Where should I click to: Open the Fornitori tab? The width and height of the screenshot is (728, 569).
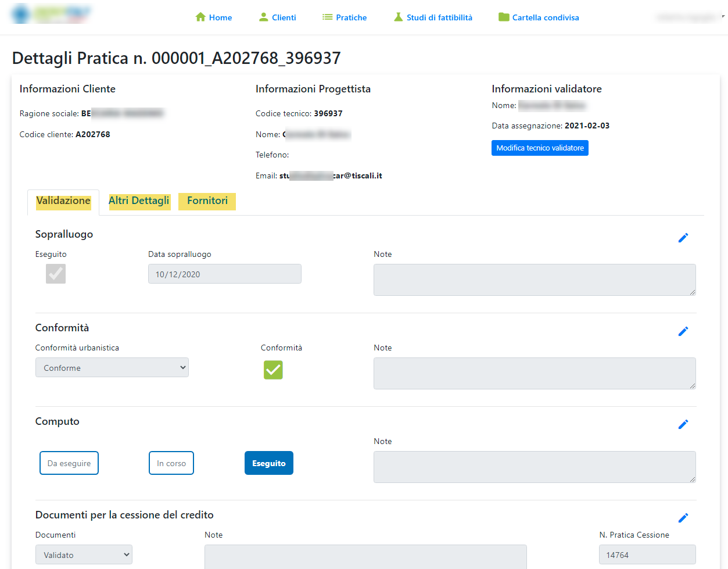207,201
